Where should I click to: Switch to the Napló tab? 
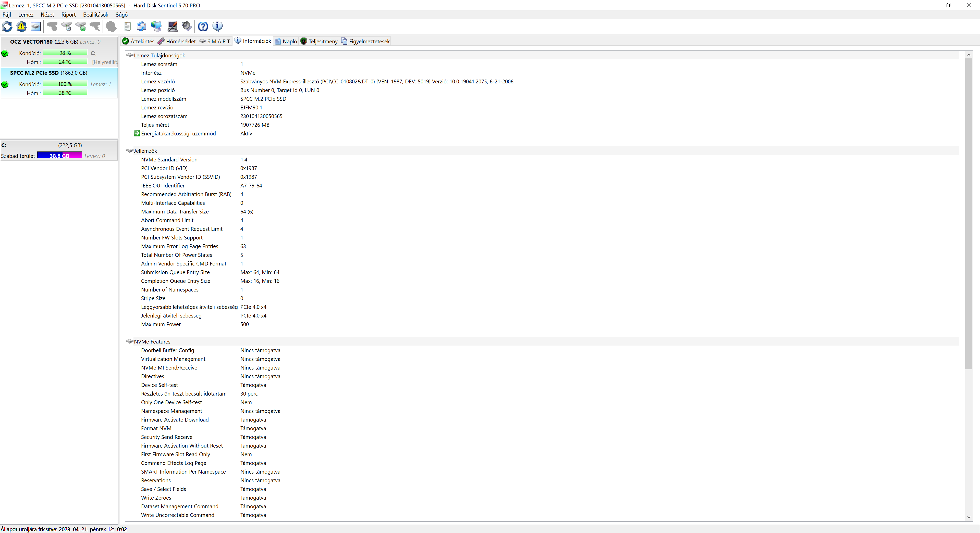[286, 41]
